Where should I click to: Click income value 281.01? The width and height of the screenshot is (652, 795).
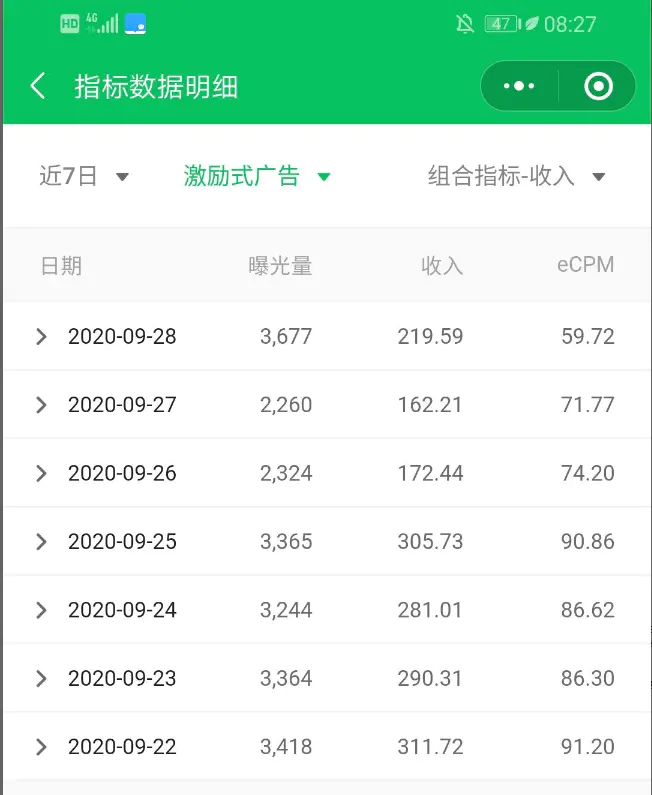click(x=430, y=610)
